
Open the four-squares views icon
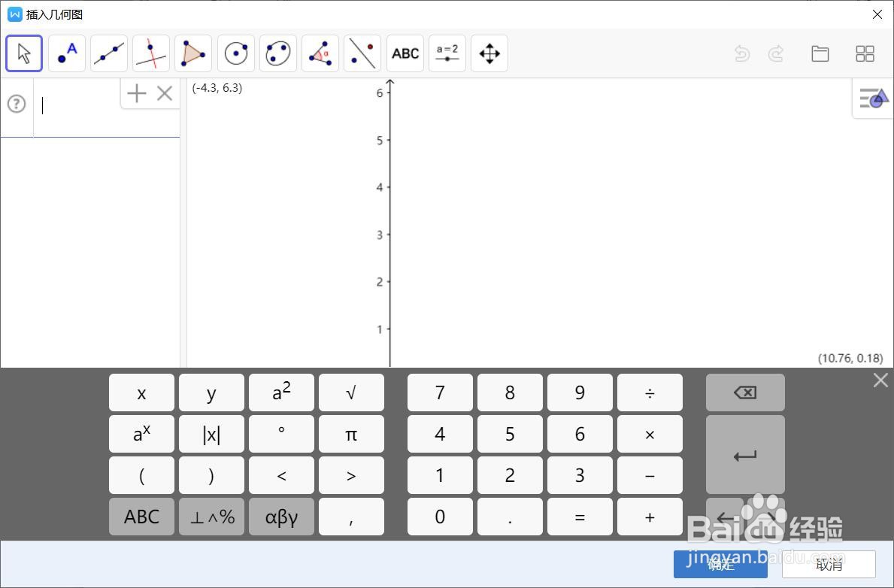click(x=865, y=53)
